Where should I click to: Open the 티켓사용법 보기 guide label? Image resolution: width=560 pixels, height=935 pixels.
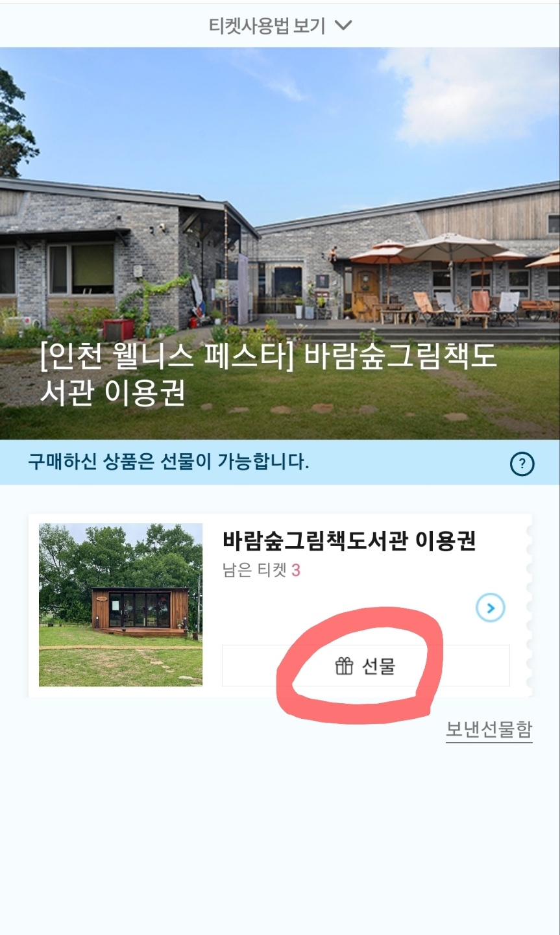point(267,25)
